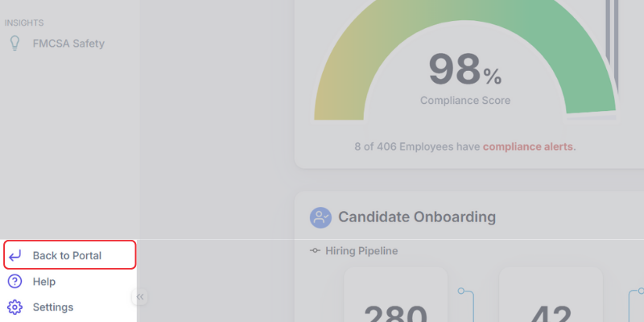Viewport: 644px width, 322px height.
Task: Click the Settings gear icon
Action: pos(14,307)
